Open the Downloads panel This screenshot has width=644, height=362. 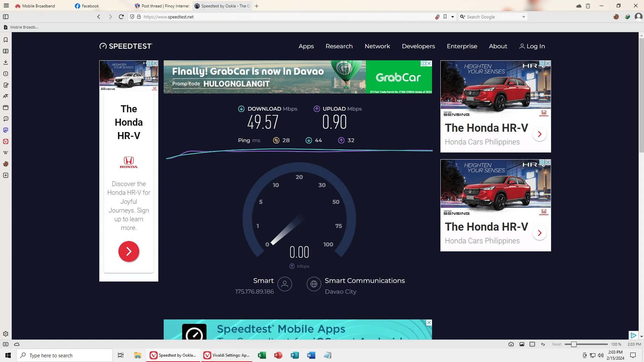coord(6,62)
